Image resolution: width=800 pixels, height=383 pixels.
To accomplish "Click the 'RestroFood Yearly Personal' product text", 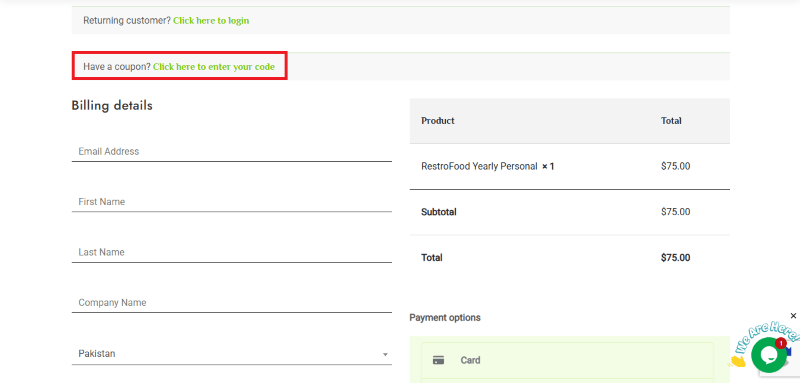I will point(479,166).
